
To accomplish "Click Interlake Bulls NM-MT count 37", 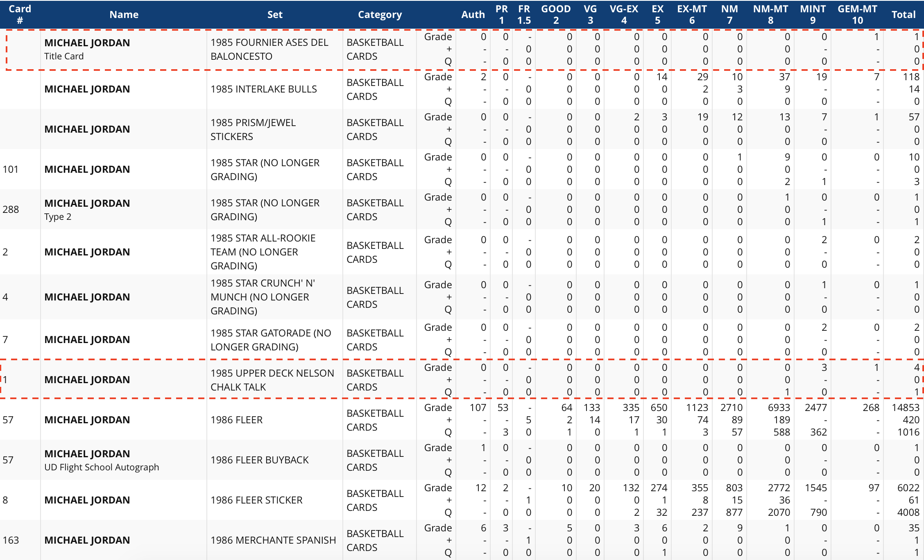I will coord(784,77).
